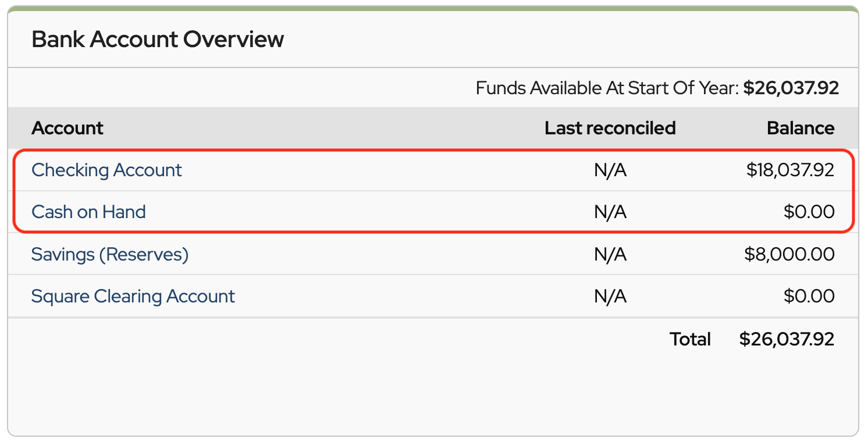Open the Checking Account link
Image resolution: width=868 pixels, height=442 pixels.
pyautogui.click(x=106, y=170)
